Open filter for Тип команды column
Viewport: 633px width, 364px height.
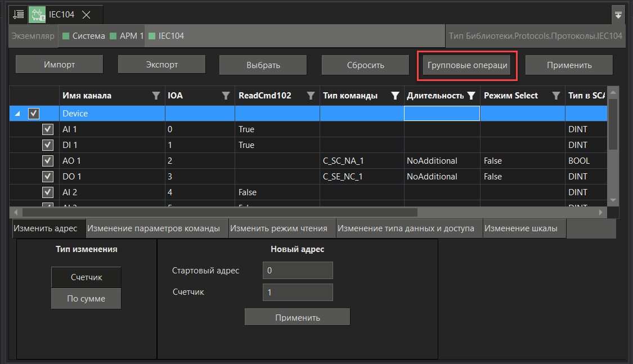coord(395,96)
